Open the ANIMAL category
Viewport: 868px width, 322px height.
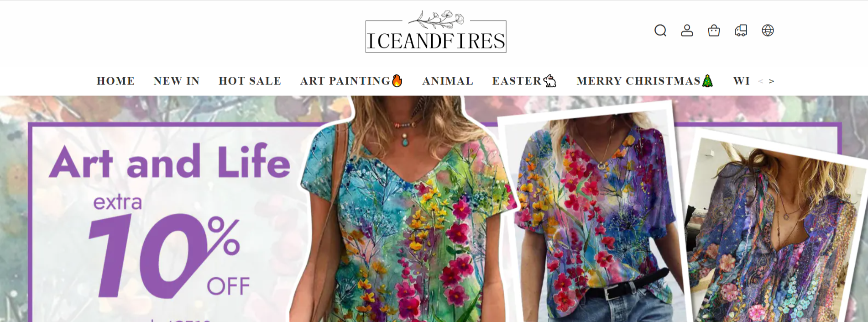pyautogui.click(x=448, y=81)
